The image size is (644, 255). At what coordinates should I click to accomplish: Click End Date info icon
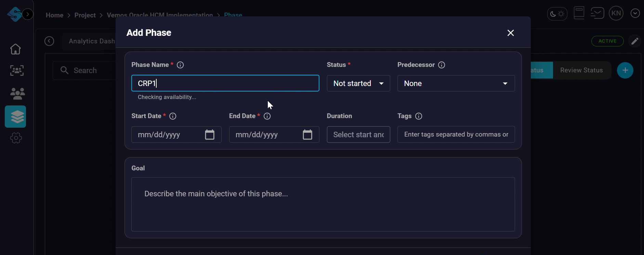click(x=267, y=116)
